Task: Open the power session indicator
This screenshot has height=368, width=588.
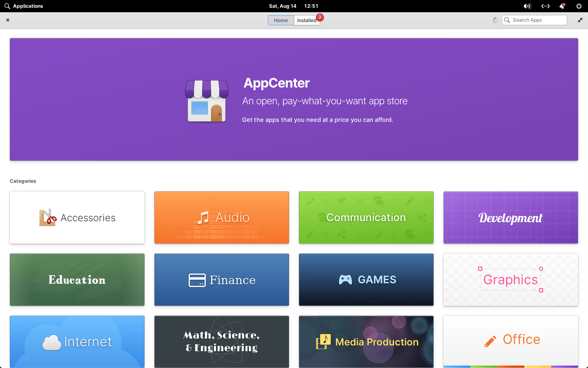Action: pyautogui.click(x=579, y=6)
